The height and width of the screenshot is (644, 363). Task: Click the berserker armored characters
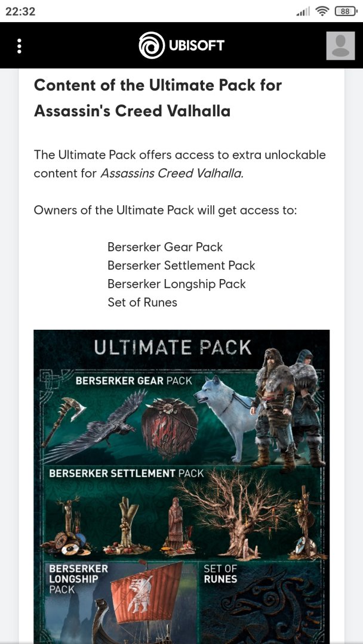click(x=288, y=408)
